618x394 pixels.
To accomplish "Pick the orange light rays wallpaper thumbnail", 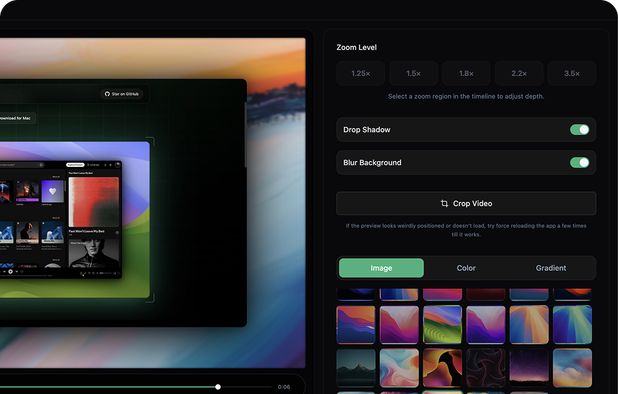I will pos(529,325).
